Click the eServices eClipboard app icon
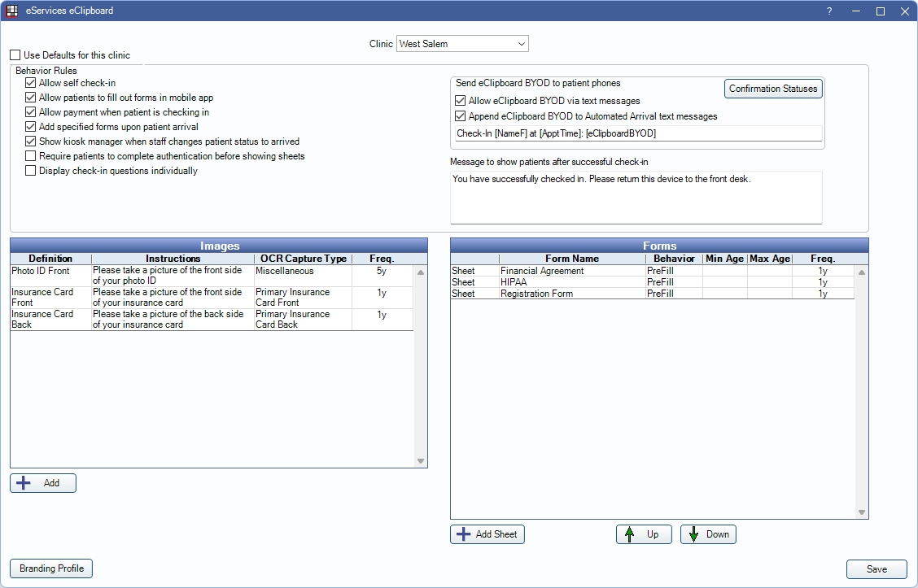Viewport: 918px width, 588px height. [x=11, y=11]
